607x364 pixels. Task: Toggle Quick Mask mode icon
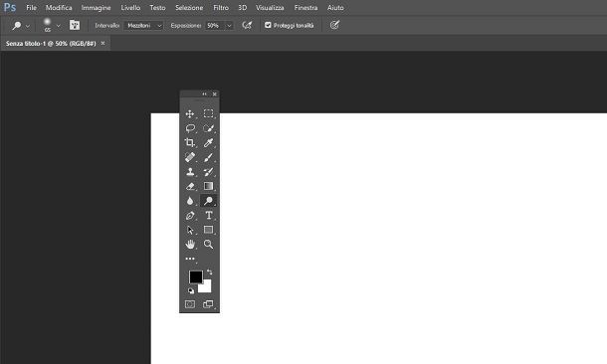point(190,304)
